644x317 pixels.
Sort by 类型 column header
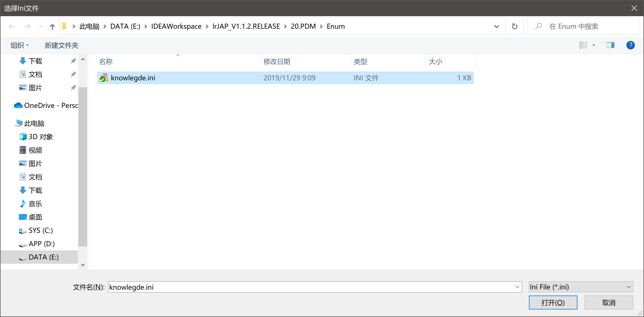388,62
